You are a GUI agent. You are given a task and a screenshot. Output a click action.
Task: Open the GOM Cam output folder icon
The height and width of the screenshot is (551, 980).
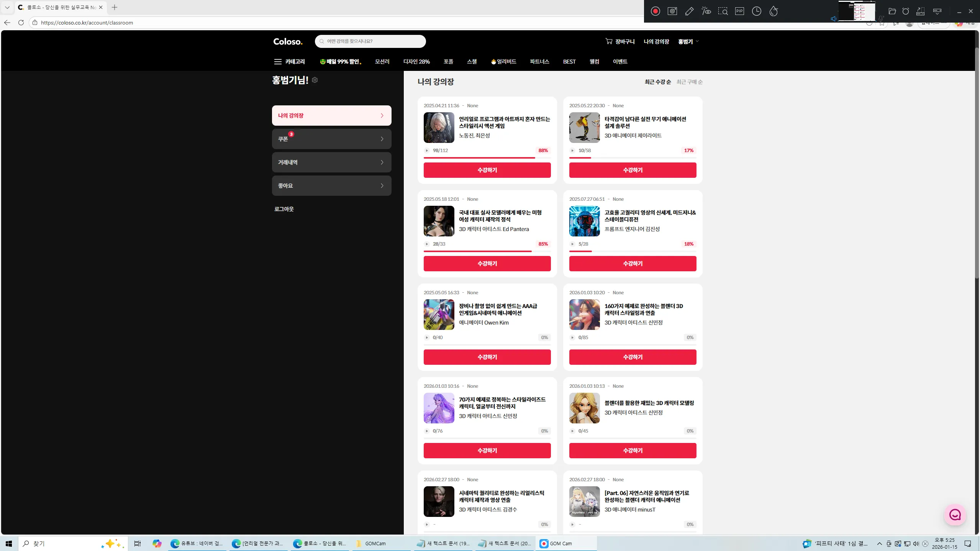892,11
